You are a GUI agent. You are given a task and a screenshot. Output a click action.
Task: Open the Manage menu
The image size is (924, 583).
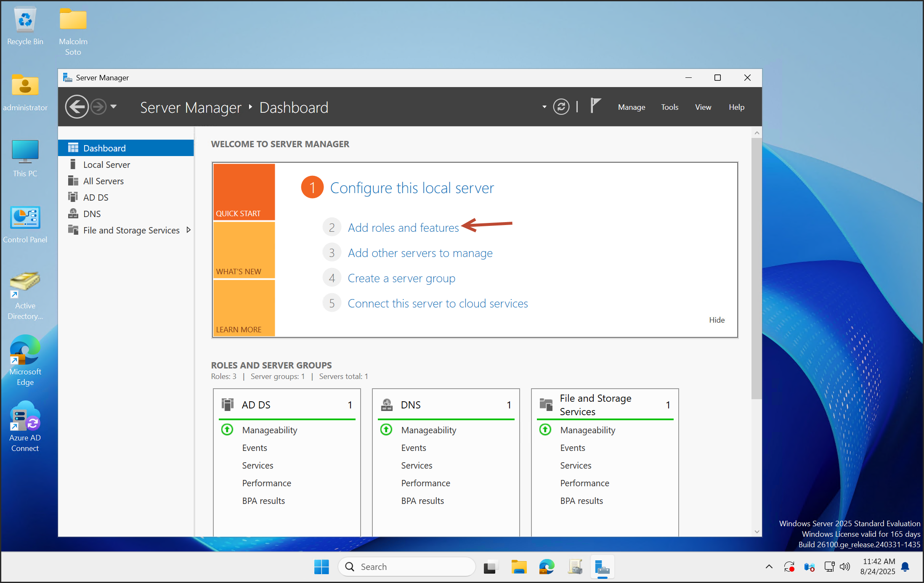(x=631, y=107)
